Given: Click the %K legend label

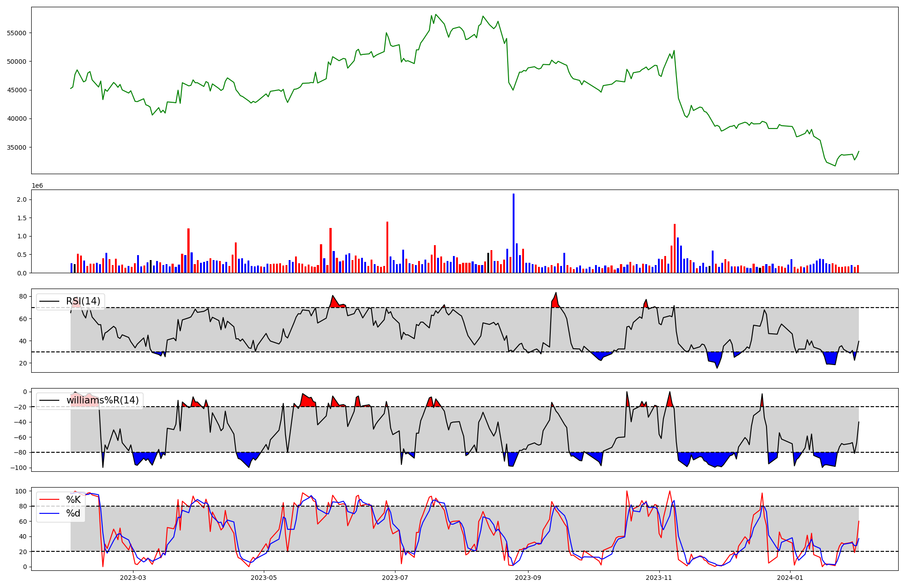Looking at the screenshot, I should [73, 499].
